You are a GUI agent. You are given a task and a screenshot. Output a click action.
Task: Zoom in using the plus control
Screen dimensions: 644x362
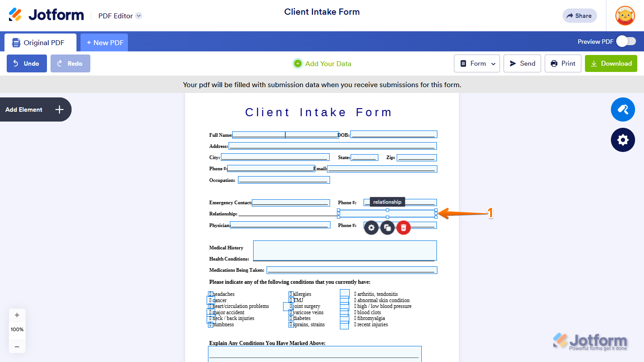coord(17,315)
